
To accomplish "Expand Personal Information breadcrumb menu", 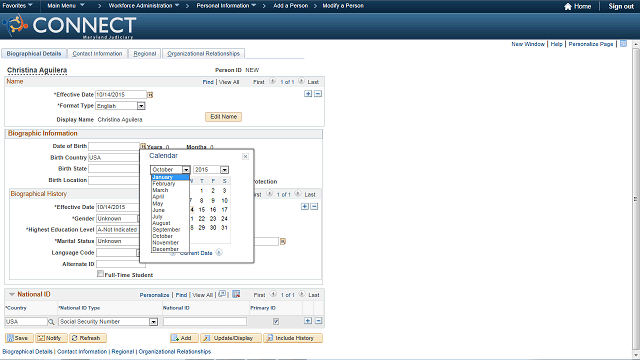I will tap(226, 6).
